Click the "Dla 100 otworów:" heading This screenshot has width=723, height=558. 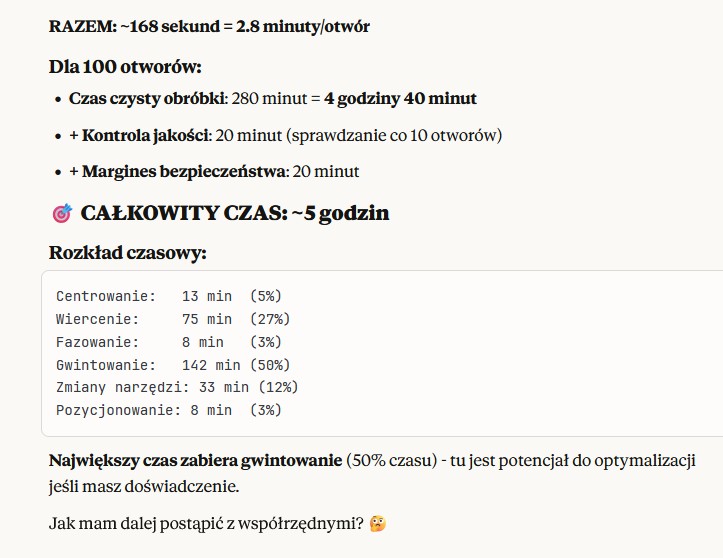coord(125,67)
